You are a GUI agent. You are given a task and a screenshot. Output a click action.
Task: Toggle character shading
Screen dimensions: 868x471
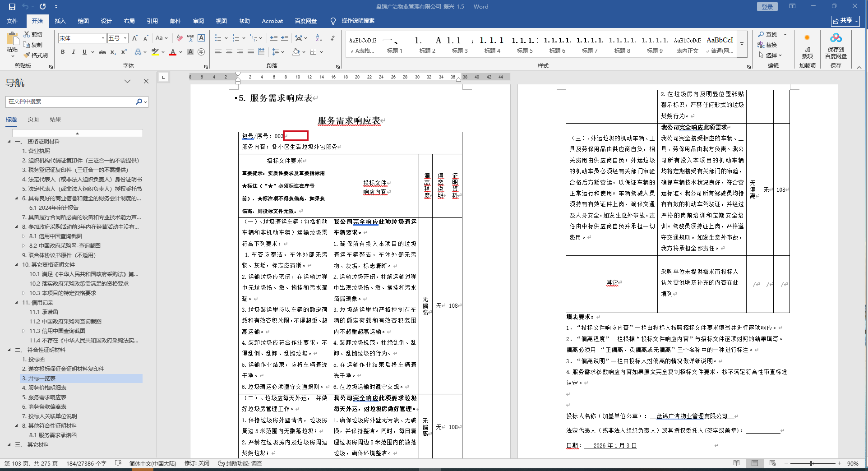[x=190, y=52]
